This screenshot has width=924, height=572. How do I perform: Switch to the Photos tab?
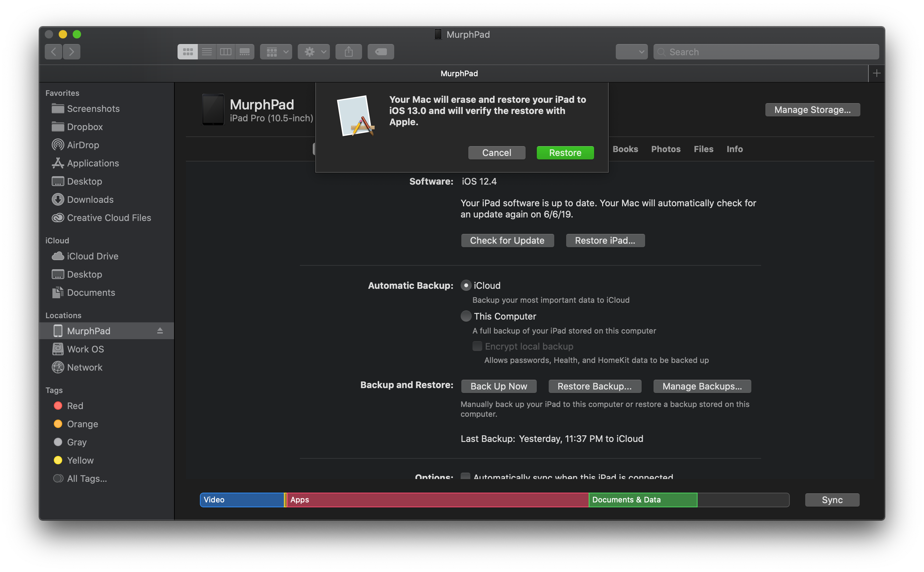point(666,149)
